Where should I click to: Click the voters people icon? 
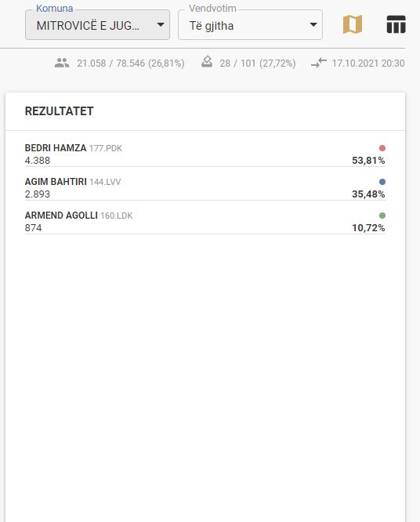[x=62, y=63]
